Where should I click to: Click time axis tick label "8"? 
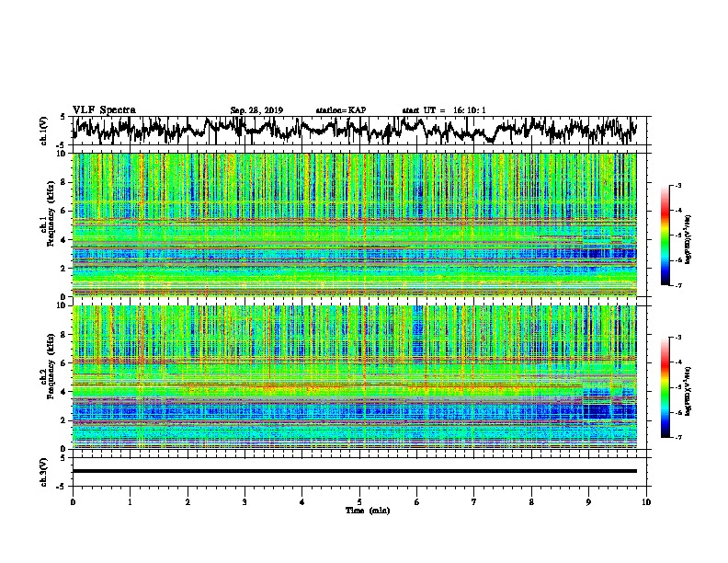[531, 501]
